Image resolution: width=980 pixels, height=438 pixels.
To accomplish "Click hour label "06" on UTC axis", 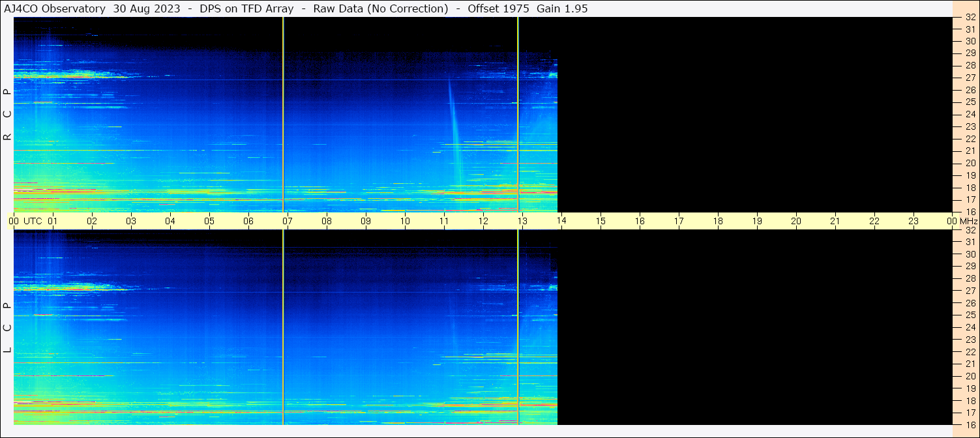I will [248, 222].
